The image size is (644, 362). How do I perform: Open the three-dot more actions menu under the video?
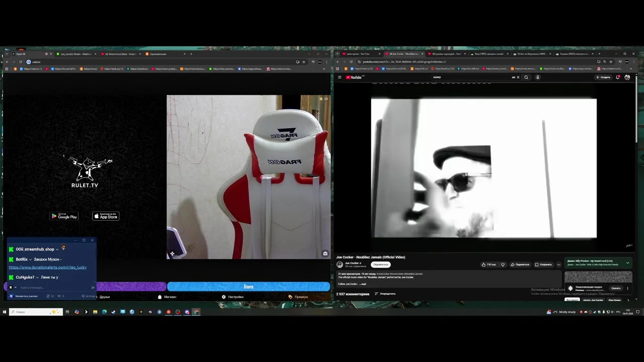[x=558, y=264]
